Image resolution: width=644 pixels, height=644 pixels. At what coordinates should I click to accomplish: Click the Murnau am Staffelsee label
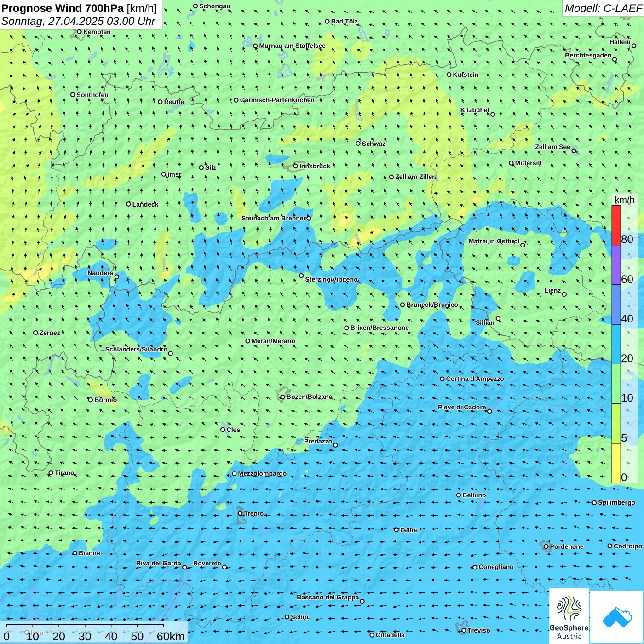pyautogui.click(x=293, y=46)
